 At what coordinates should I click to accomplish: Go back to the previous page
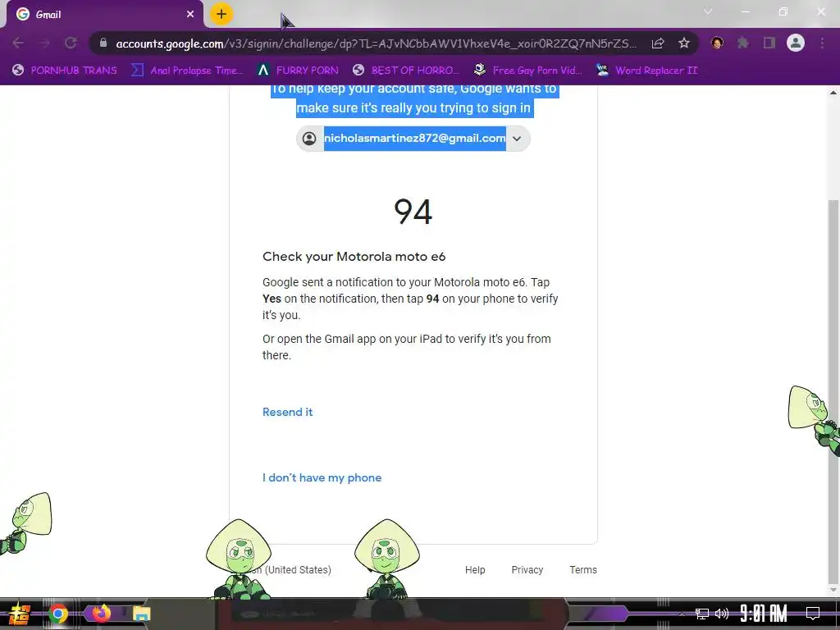pos(18,43)
